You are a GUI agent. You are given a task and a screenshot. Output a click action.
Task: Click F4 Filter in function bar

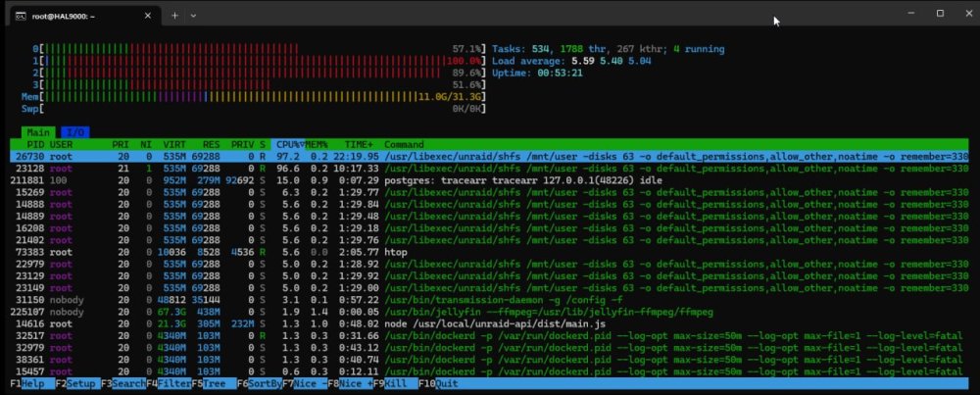pos(169,383)
